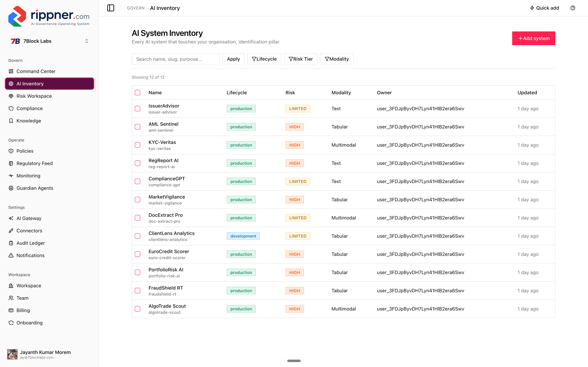Check the AML Sentinel row checkbox
588x367 pixels.
tap(138, 127)
